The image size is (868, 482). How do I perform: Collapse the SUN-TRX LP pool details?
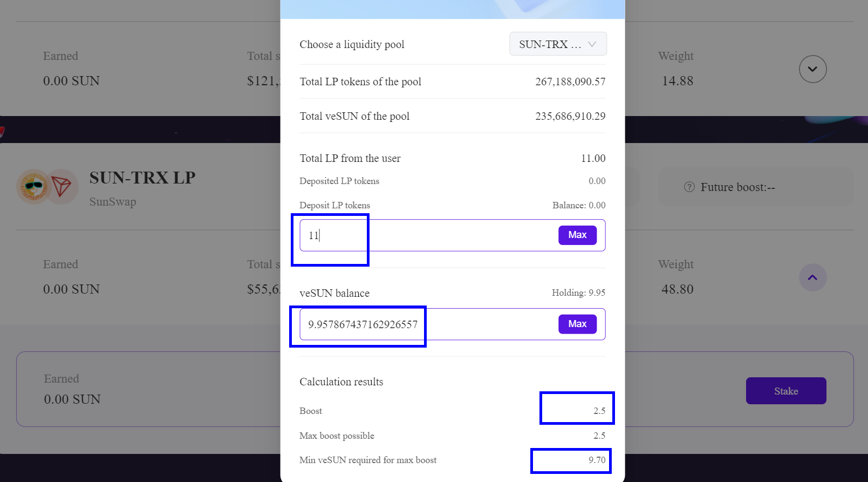coord(812,277)
